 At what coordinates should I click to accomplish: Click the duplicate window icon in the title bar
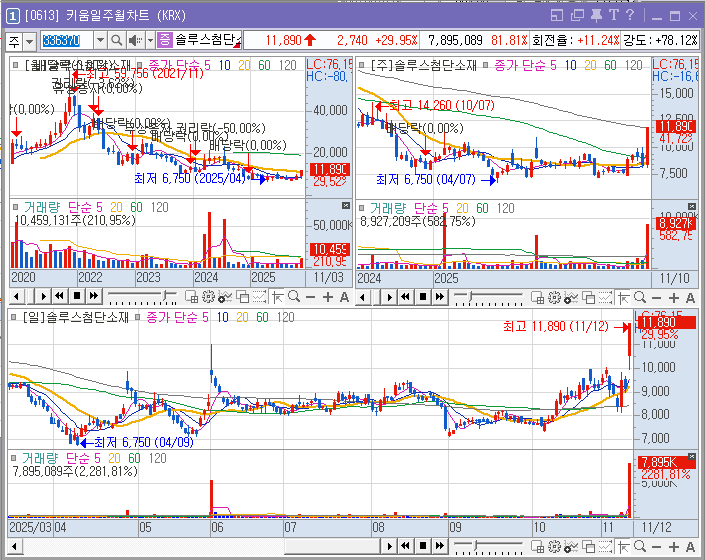[x=577, y=16]
